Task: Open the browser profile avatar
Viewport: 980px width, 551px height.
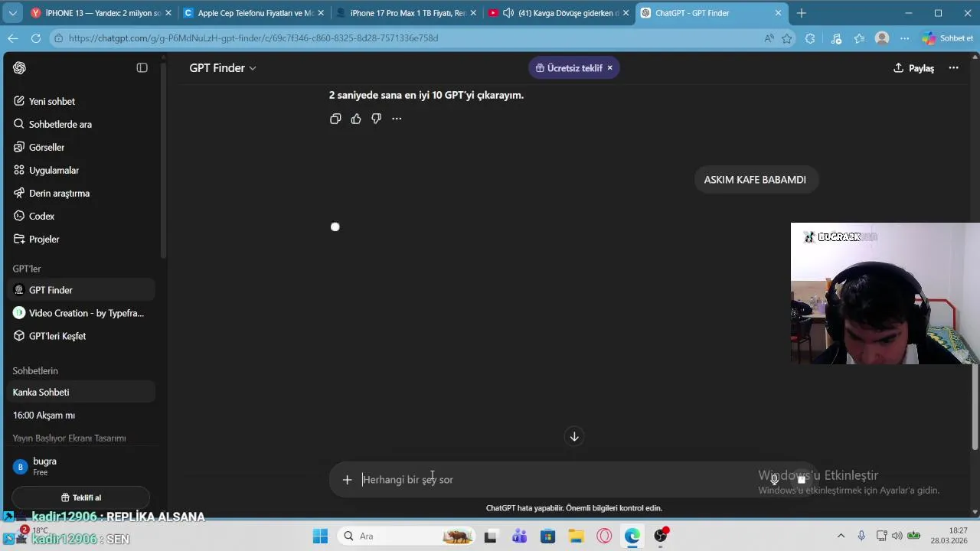Action: (x=882, y=38)
